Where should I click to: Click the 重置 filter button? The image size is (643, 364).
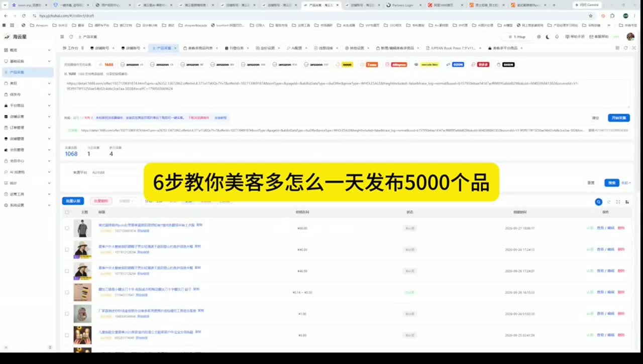[x=591, y=183]
